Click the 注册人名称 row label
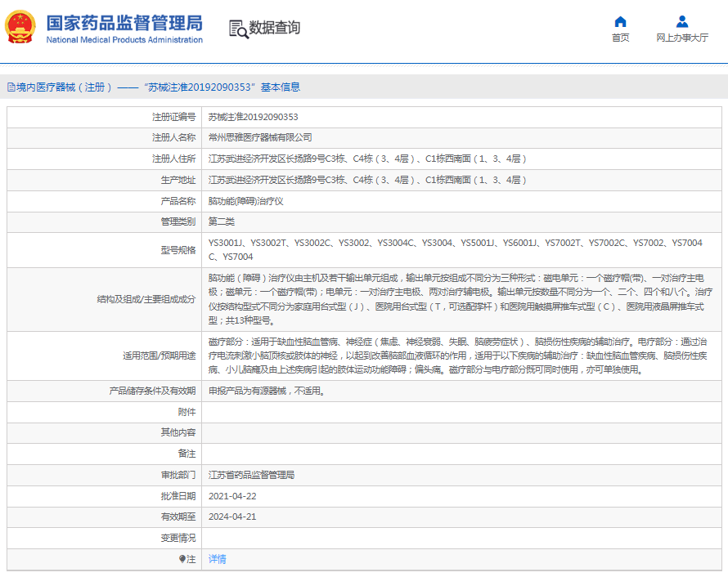Screen dimensions: 728x577 174,138
